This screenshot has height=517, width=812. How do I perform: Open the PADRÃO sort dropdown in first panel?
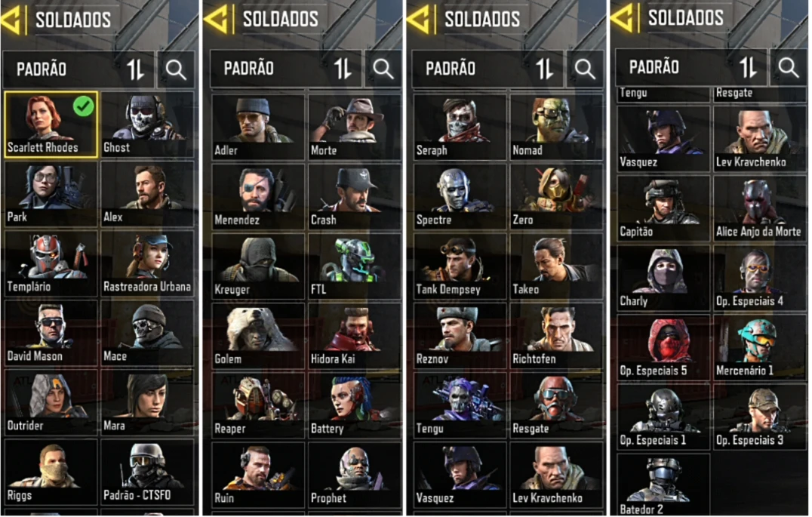pos(78,69)
